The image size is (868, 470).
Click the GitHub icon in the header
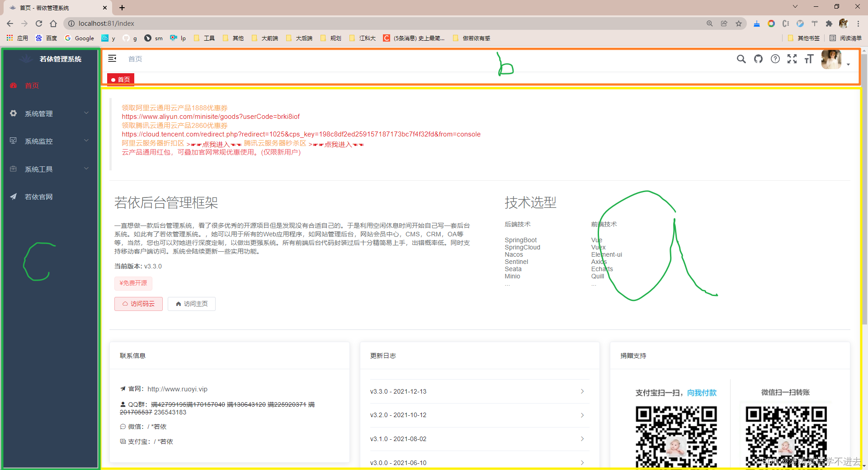[x=758, y=59]
